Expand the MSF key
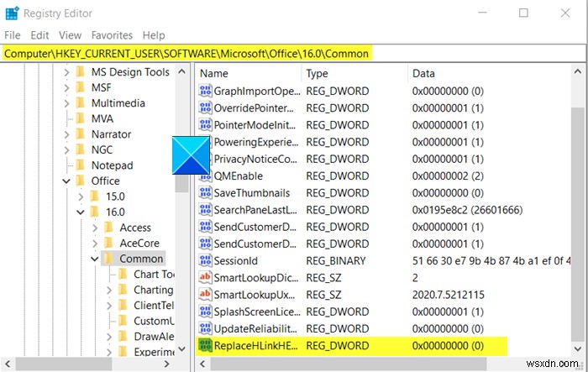 (66, 87)
